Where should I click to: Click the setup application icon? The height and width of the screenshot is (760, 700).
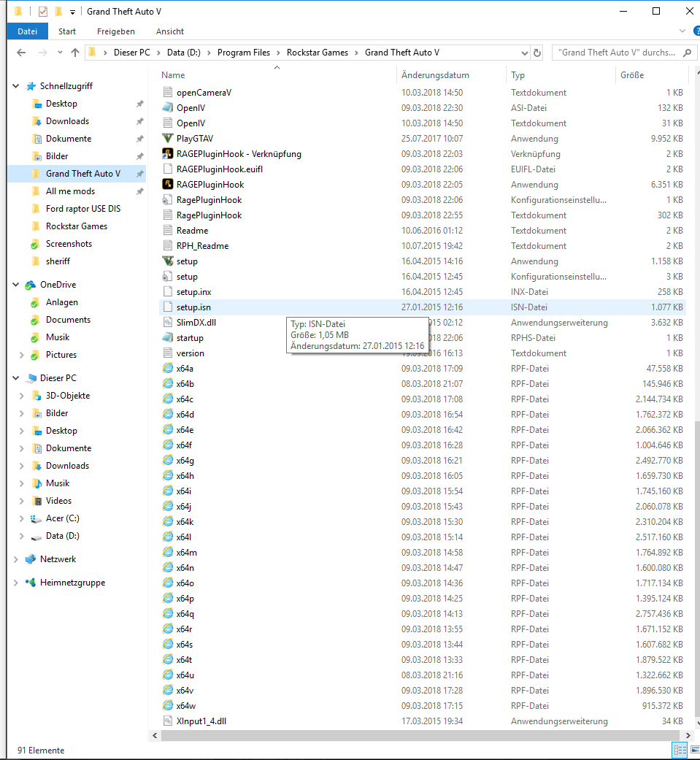tap(168, 261)
